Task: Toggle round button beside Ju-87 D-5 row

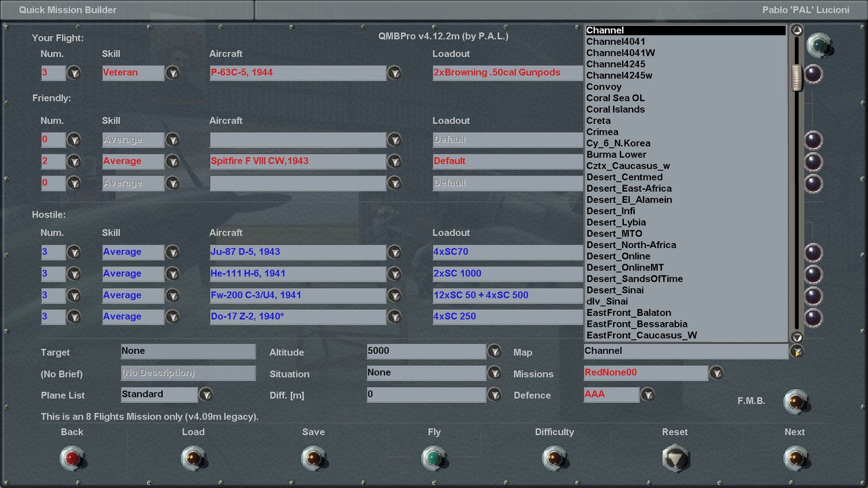Action: pos(812,253)
